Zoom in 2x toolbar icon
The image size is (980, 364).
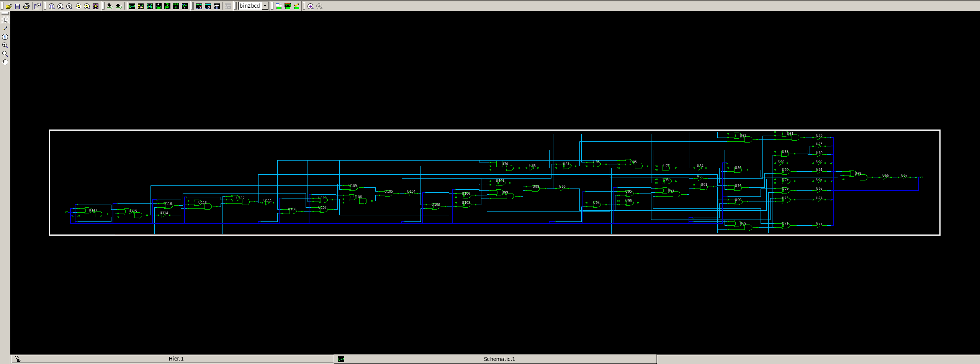[x=61, y=6]
